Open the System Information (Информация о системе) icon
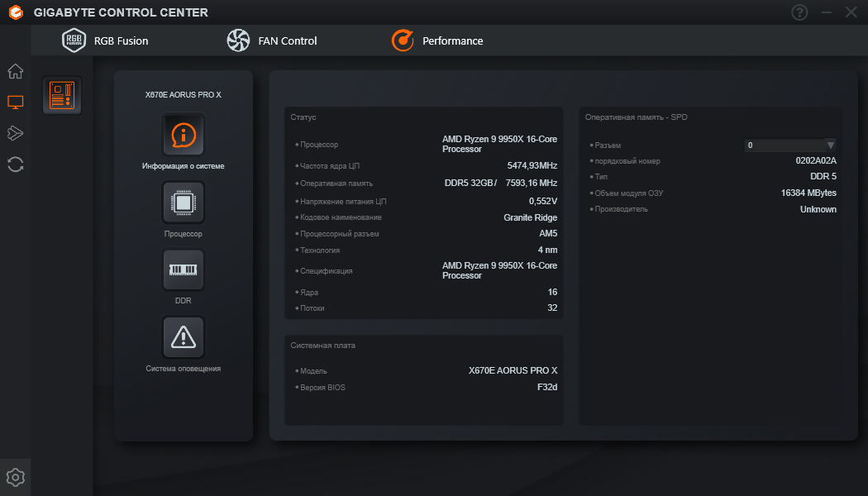The image size is (868, 496). pos(184,135)
